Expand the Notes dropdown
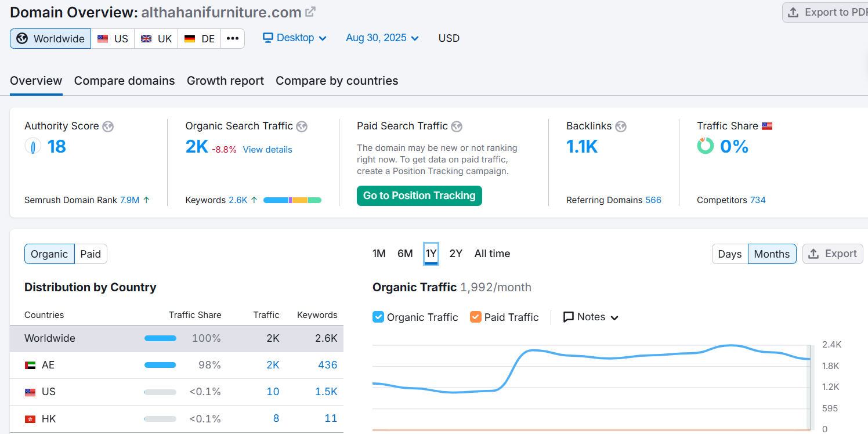Screen dimensions: 868x434 tap(591, 317)
